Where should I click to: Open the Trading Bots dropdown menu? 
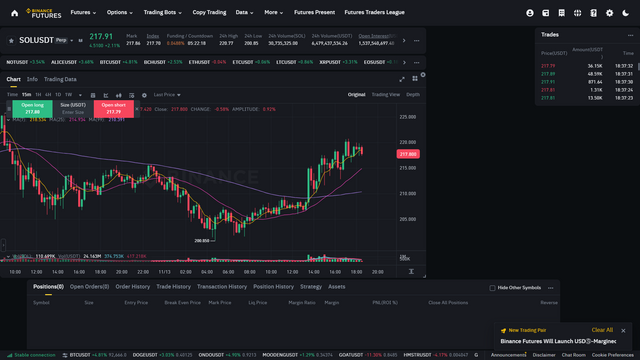(x=162, y=13)
